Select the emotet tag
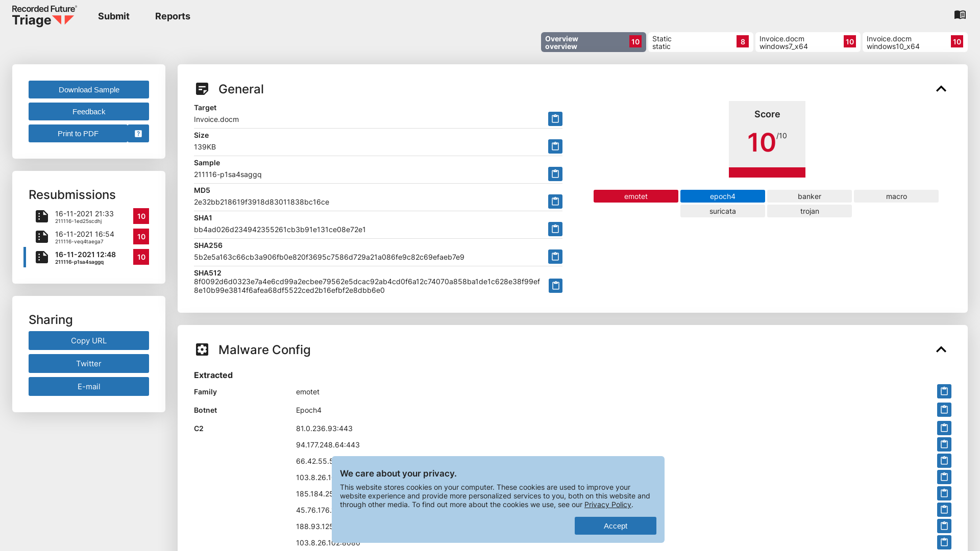Image resolution: width=980 pixels, height=551 pixels. pyautogui.click(x=636, y=196)
